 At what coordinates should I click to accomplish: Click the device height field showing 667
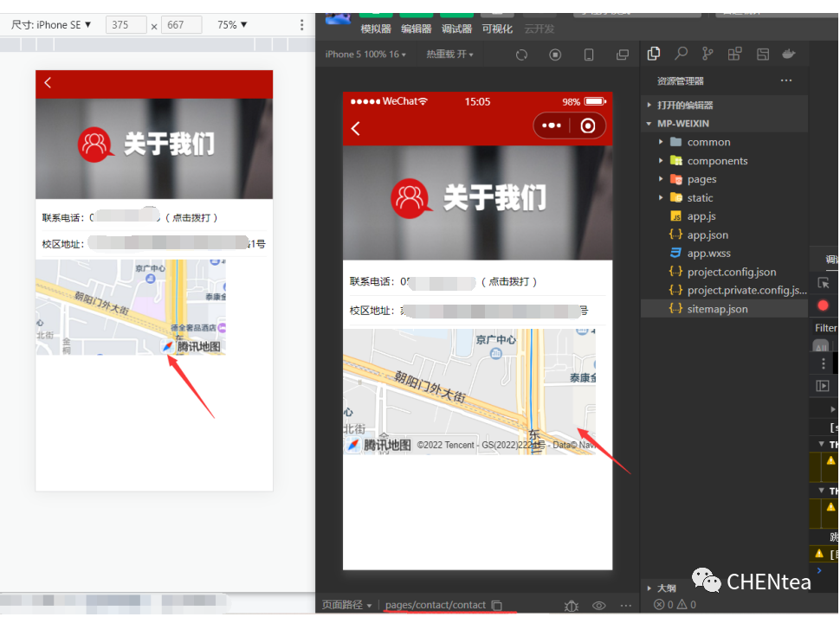[x=182, y=24]
